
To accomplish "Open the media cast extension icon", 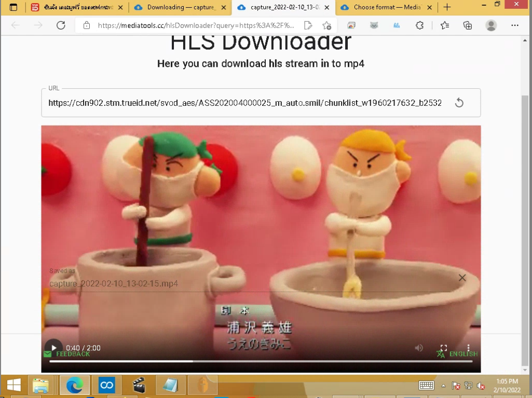I will click(351, 25).
